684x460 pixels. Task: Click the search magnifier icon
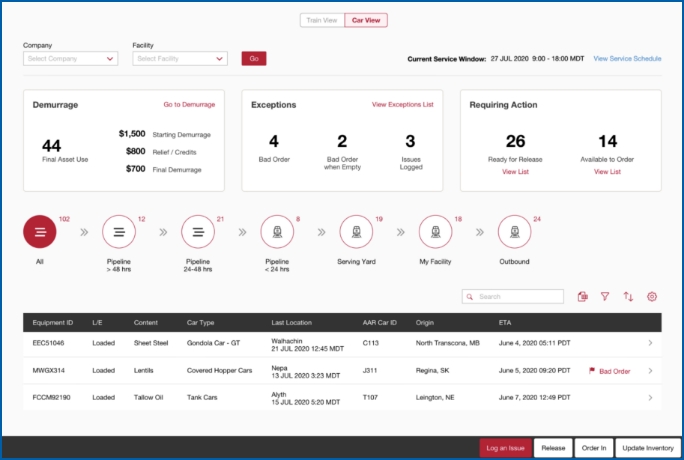(x=470, y=297)
